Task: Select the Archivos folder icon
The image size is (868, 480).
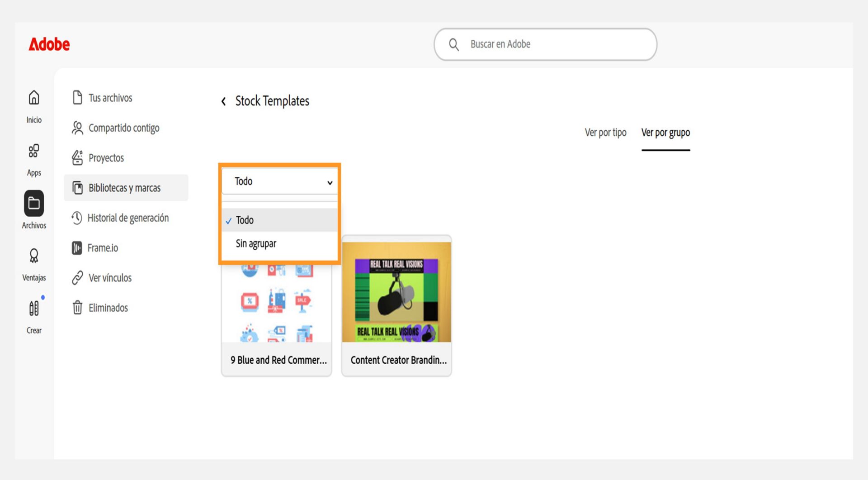Action: (x=34, y=203)
